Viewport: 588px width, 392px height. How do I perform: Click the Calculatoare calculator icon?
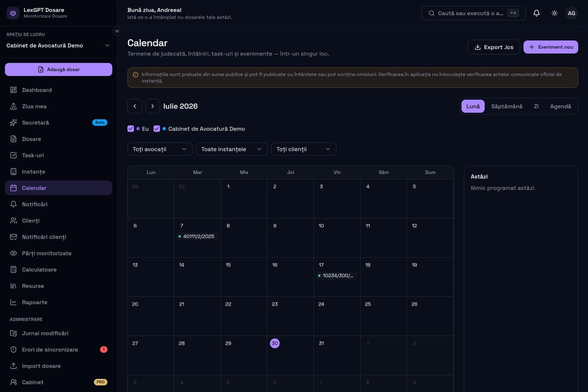click(14, 270)
